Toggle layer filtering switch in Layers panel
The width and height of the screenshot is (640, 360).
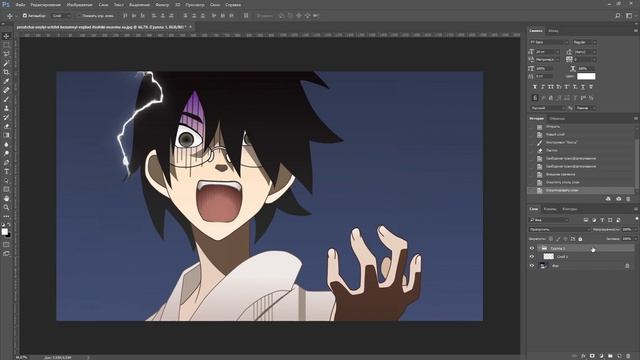click(637, 220)
